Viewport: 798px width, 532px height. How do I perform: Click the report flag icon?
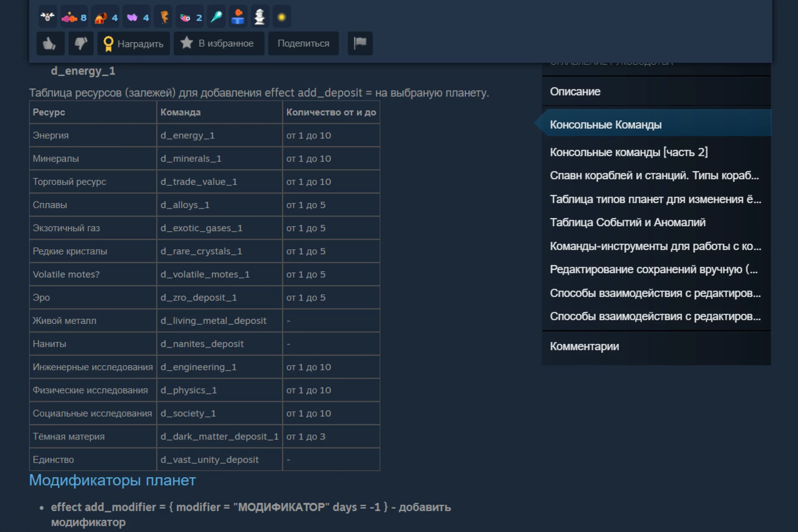click(x=360, y=43)
